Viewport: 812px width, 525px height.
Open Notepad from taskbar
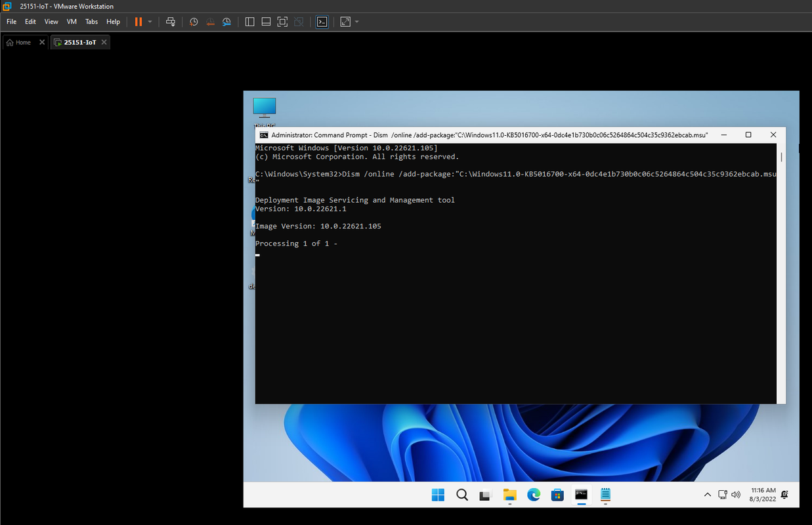click(605, 495)
